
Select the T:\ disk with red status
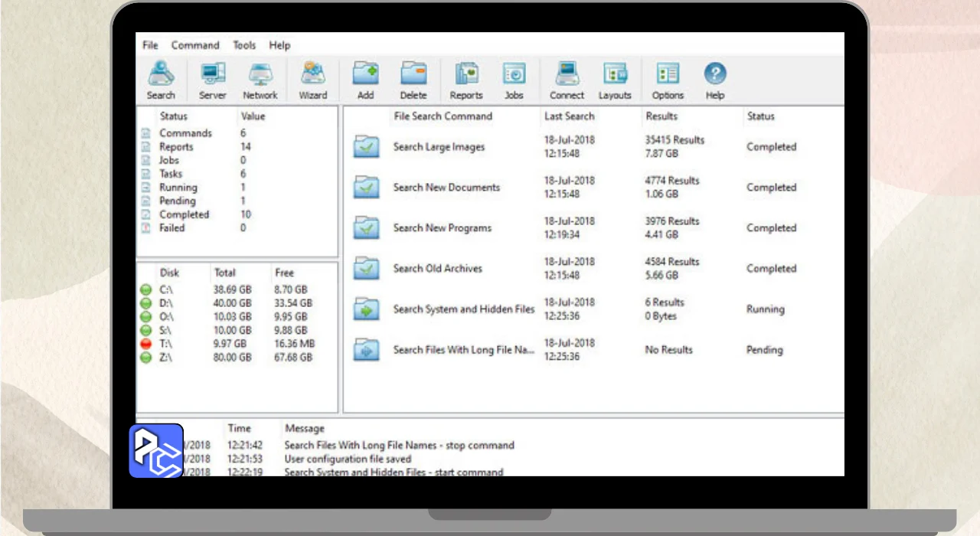click(x=166, y=344)
